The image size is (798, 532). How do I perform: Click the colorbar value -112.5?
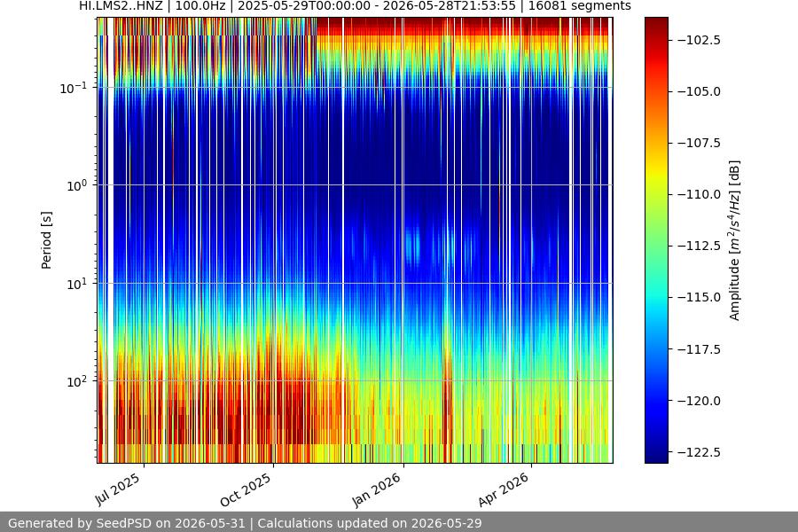click(x=700, y=246)
